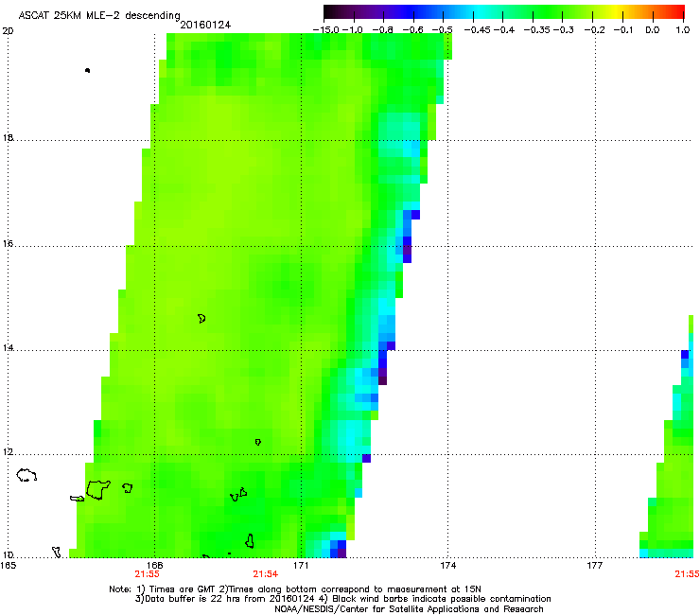Click the "-15.0" color scale label
Viewport: 700px width, 615px height.
[326, 30]
